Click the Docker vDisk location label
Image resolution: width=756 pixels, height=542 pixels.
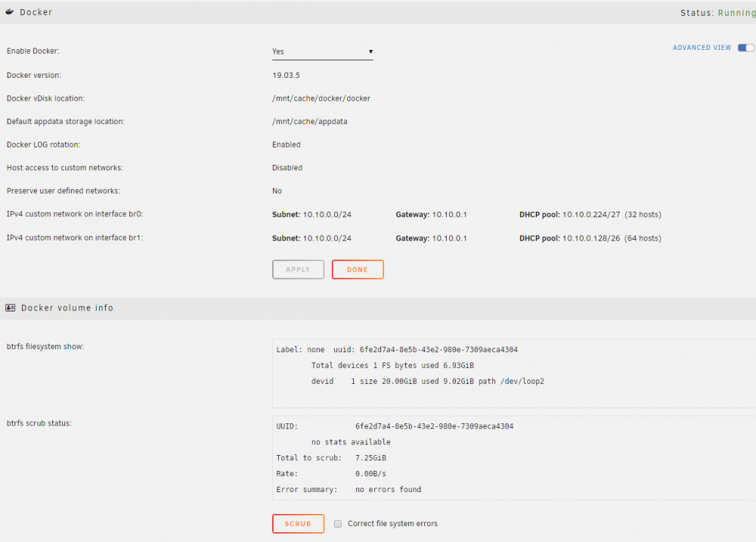(45, 98)
